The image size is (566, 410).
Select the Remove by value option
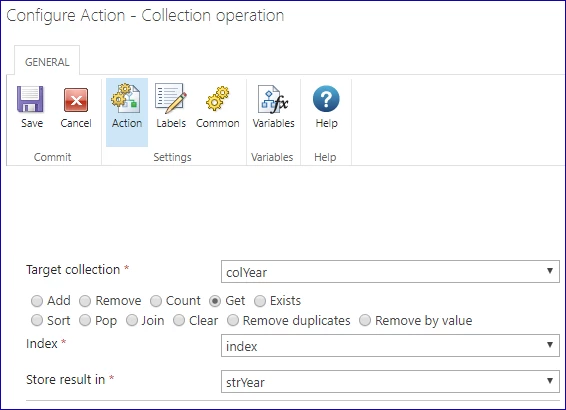[x=365, y=320]
